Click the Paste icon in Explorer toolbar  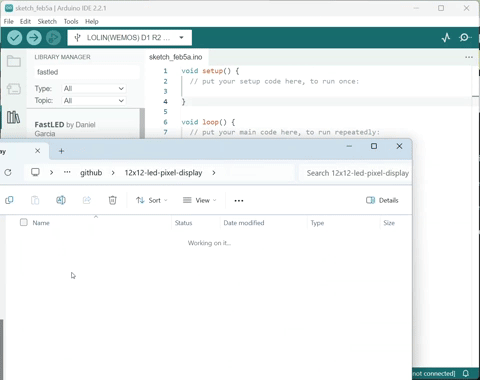(35, 200)
